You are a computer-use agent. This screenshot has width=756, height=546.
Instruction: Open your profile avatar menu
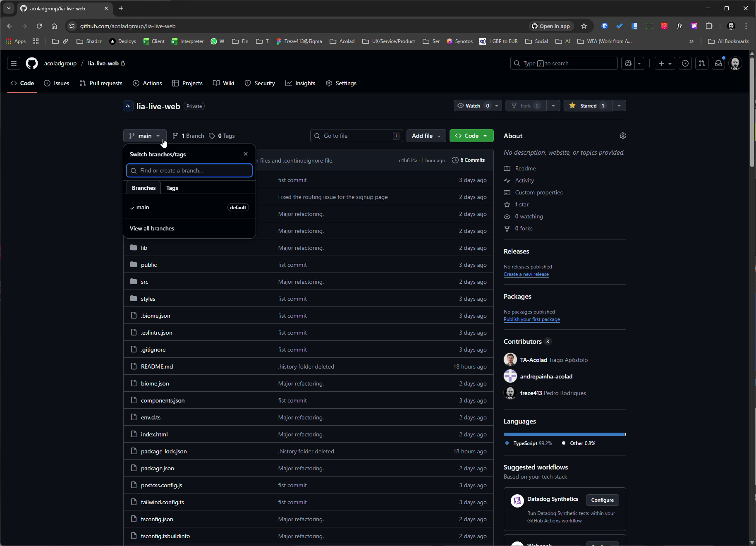click(x=736, y=63)
